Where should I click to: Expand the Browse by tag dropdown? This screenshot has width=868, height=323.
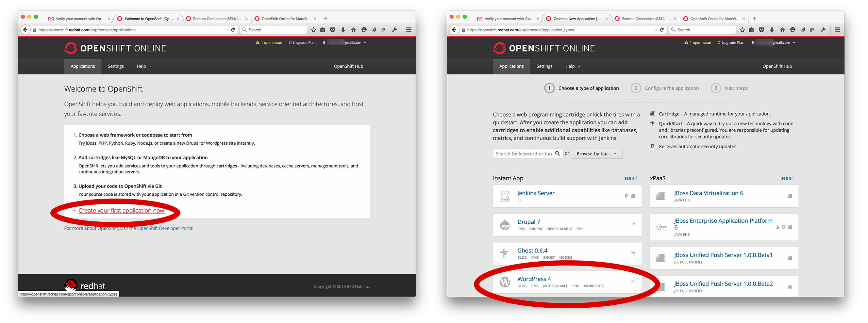[596, 153]
